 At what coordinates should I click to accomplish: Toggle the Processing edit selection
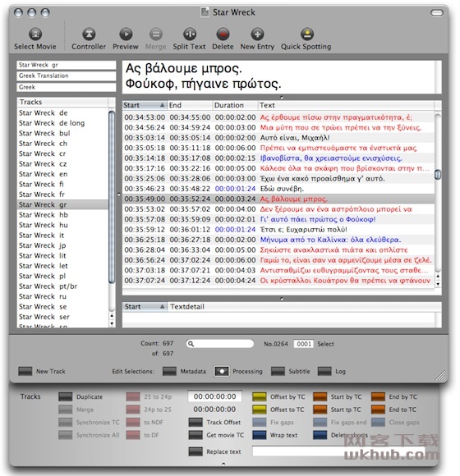222,371
